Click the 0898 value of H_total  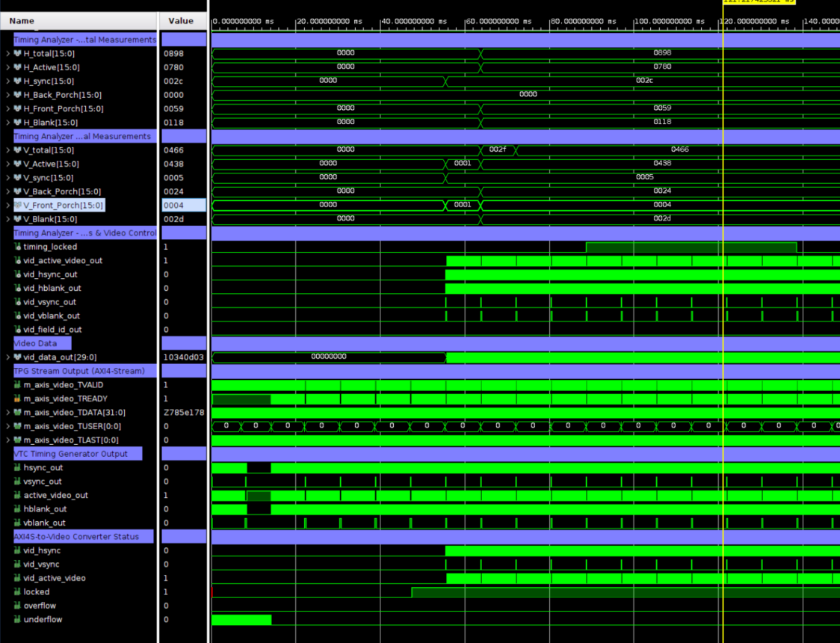(173, 54)
